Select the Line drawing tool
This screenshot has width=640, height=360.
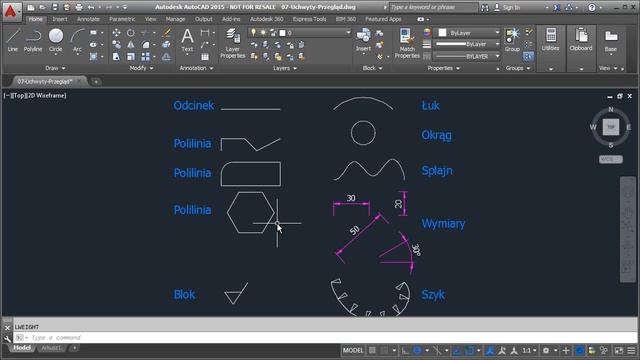point(13,40)
